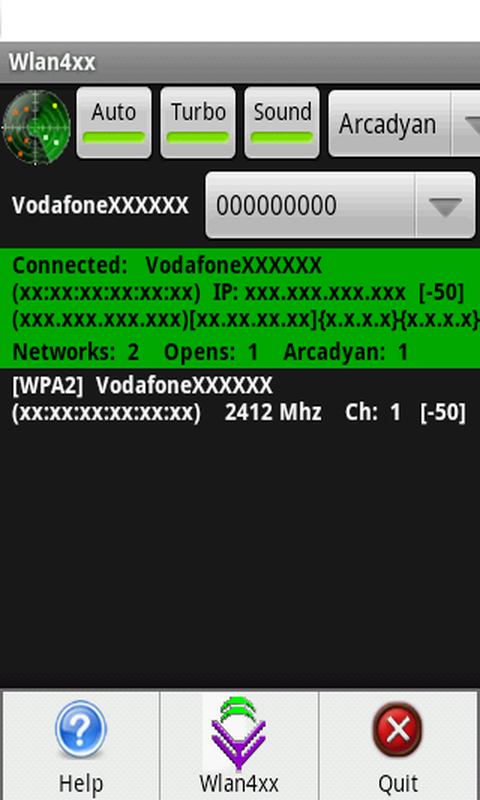Viewport: 480px width, 800px height.
Task: Select the 000000000 key field
Action: [340, 206]
